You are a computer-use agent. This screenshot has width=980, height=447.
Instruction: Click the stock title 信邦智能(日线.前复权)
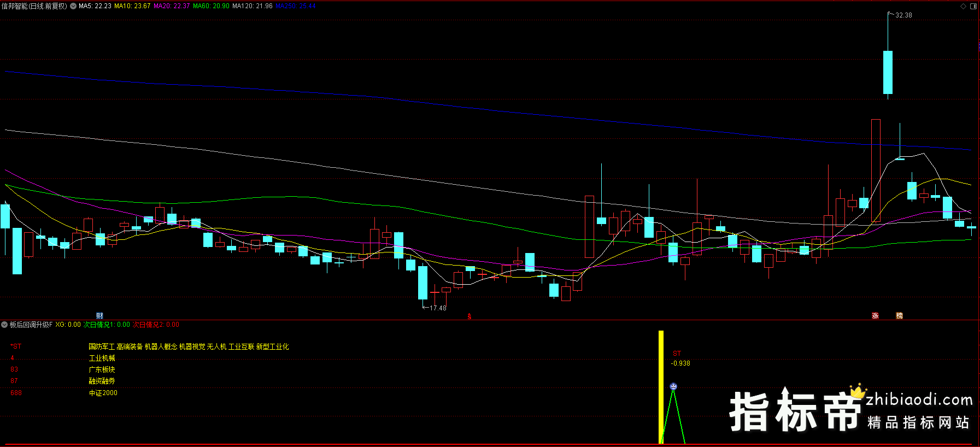[x=34, y=6]
